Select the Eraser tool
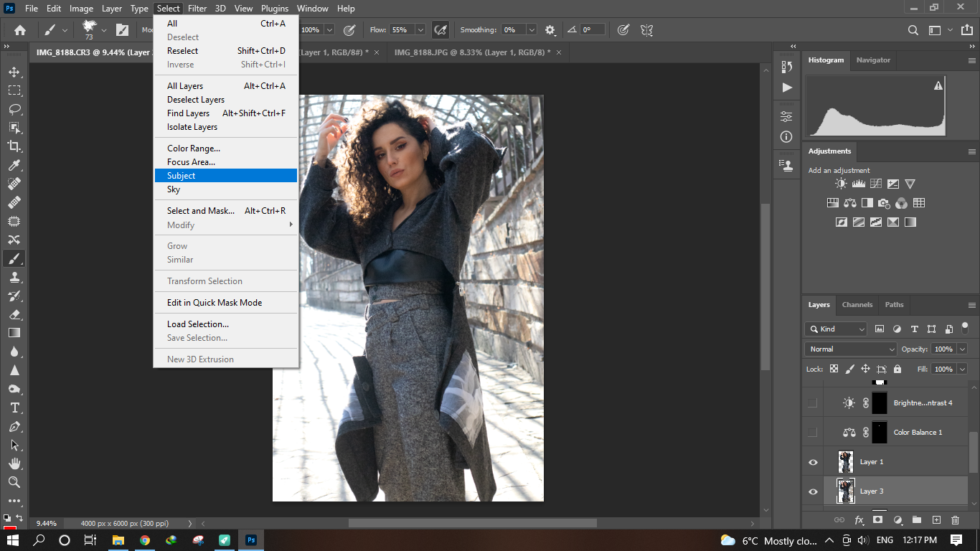 tap(14, 314)
